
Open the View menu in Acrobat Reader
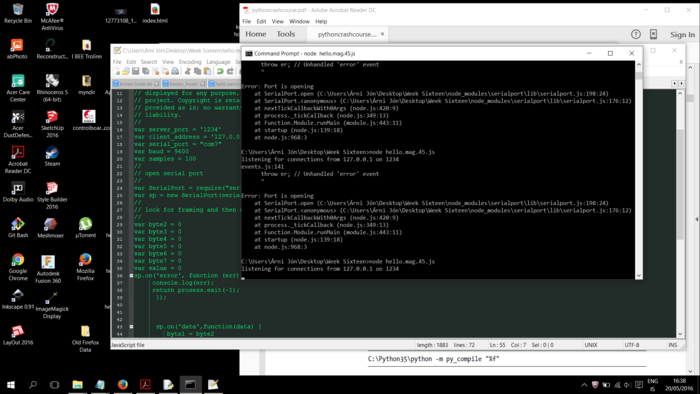pos(278,21)
